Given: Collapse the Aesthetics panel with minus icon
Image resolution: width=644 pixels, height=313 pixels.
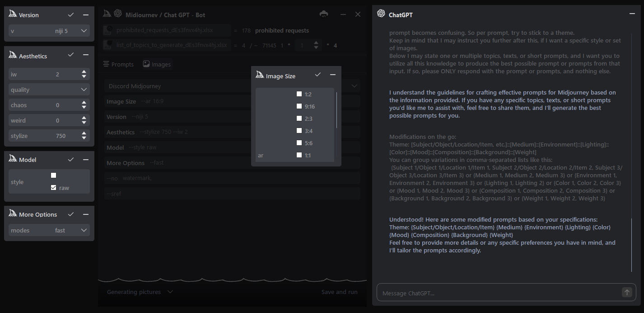Looking at the screenshot, I should [x=86, y=55].
